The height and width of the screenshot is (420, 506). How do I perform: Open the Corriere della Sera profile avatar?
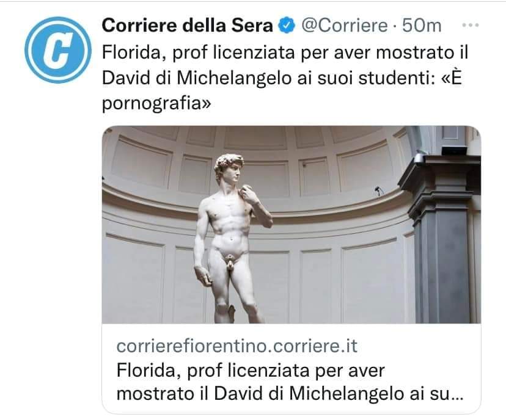(58, 50)
